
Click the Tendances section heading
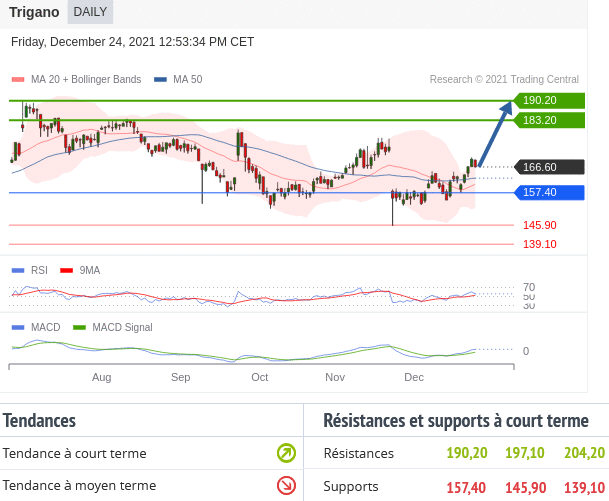[x=39, y=421]
